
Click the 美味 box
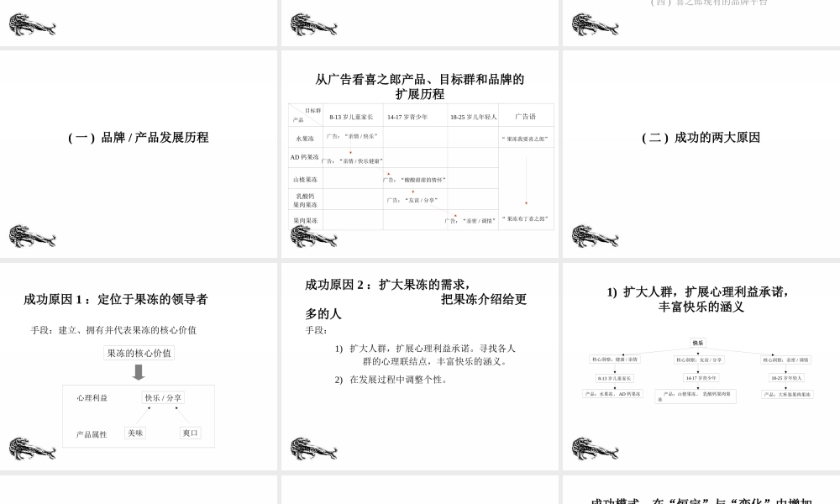click(135, 433)
